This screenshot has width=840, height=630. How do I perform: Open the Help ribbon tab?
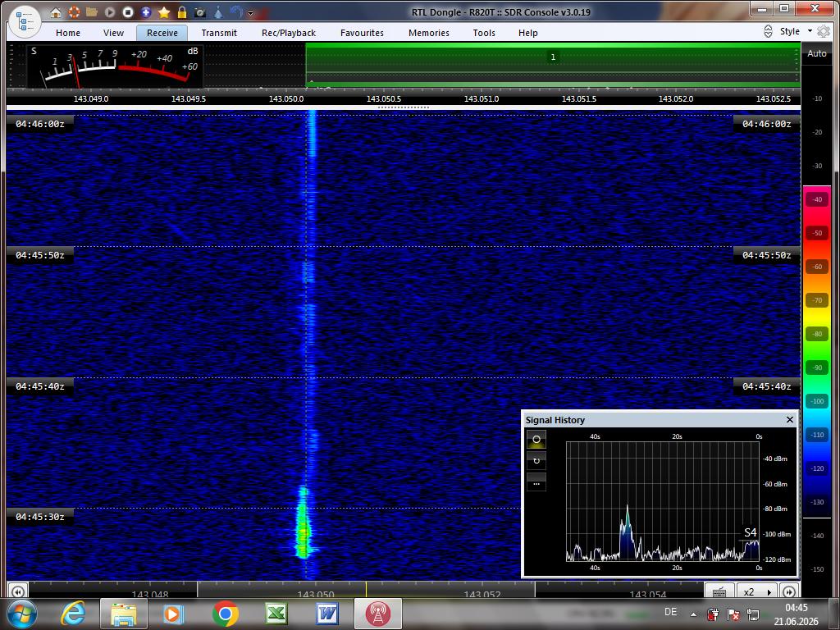click(x=527, y=33)
